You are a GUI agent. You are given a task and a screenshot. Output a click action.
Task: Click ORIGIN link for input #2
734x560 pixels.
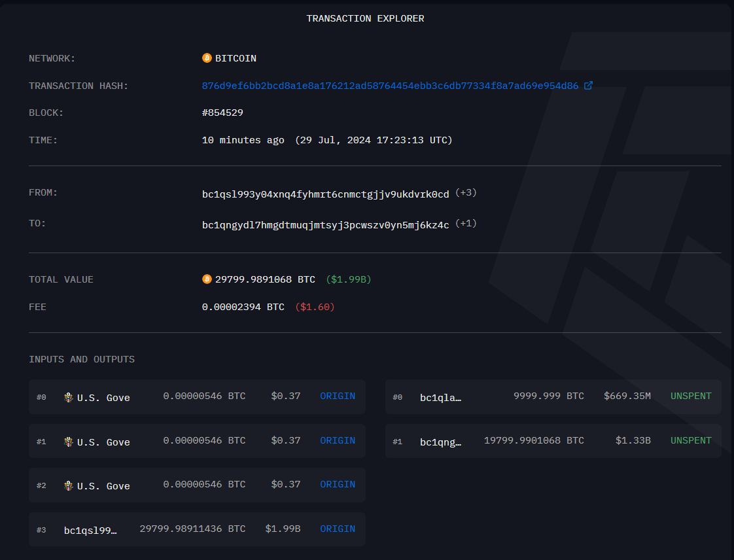338,485
